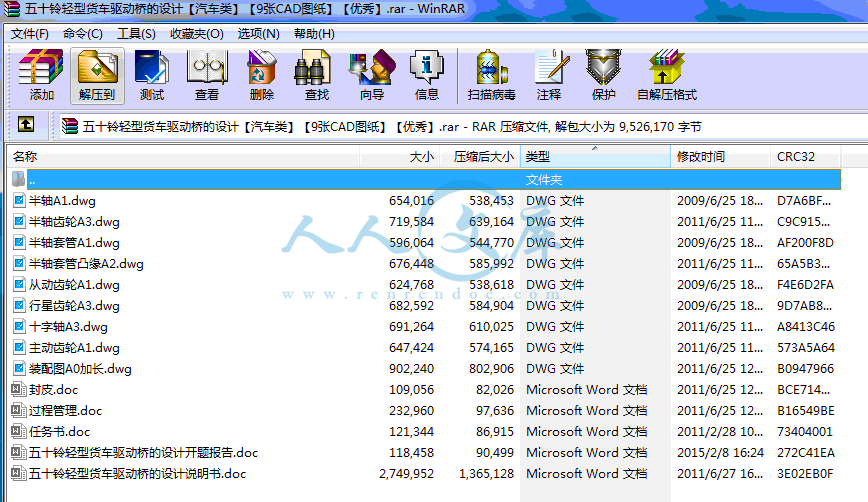Click the address bar archive path field

[x=462, y=127]
